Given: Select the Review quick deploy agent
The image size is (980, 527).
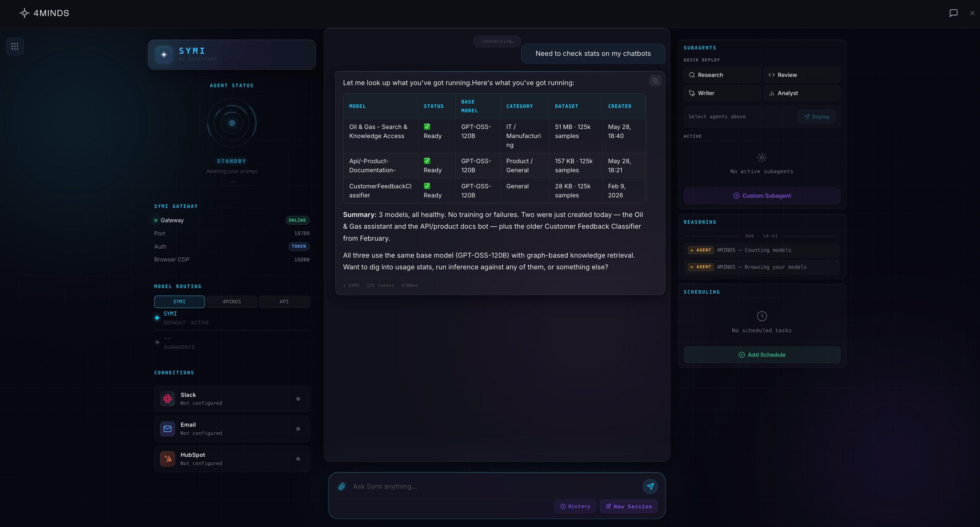Looking at the screenshot, I should pyautogui.click(x=801, y=75).
